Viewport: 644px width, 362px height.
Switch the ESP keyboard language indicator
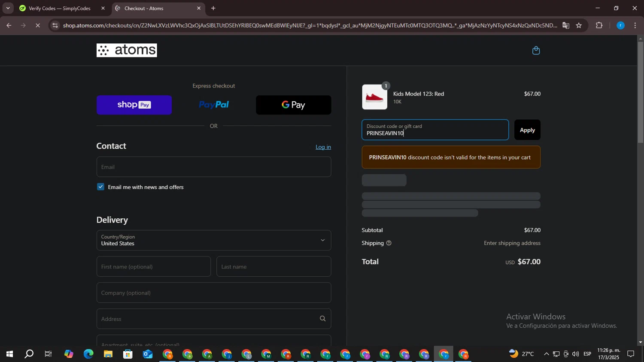pyautogui.click(x=587, y=354)
